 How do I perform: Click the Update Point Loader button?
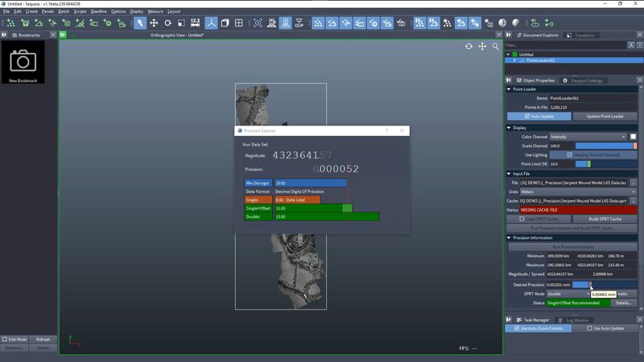click(x=605, y=116)
